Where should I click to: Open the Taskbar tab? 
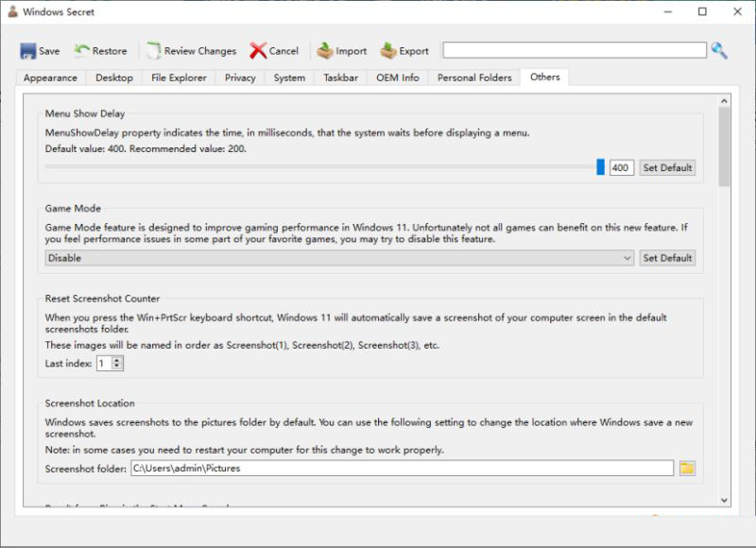[341, 77]
